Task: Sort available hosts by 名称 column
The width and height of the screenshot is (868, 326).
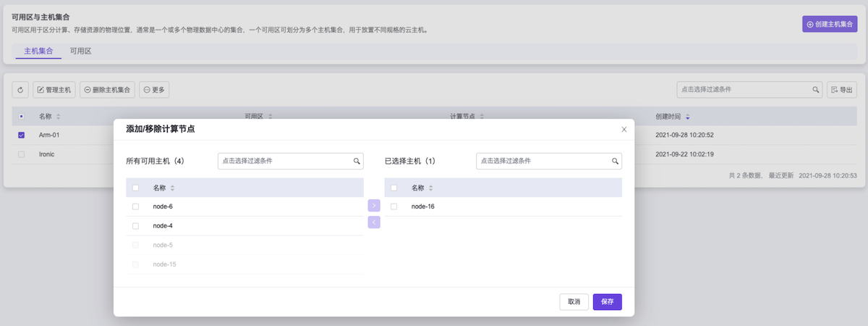Action: 172,188
